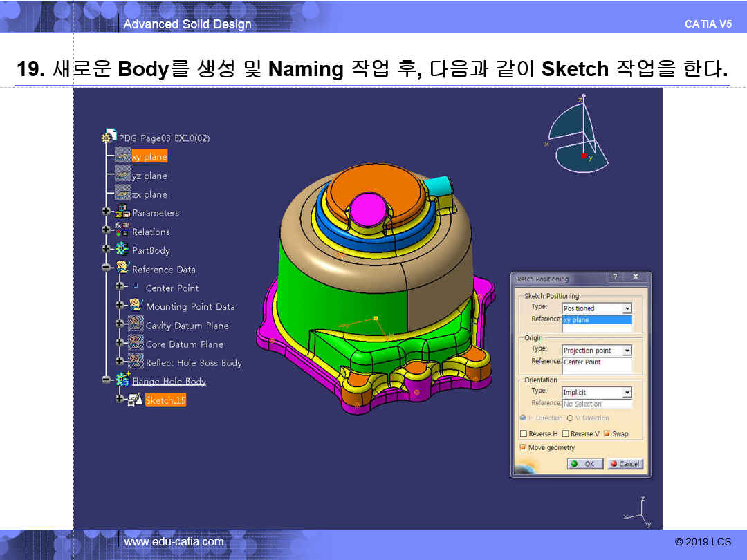The width and height of the screenshot is (747, 560).
Task: Click the Cavity Datum Plane icon
Action: click(x=136, y=325)
